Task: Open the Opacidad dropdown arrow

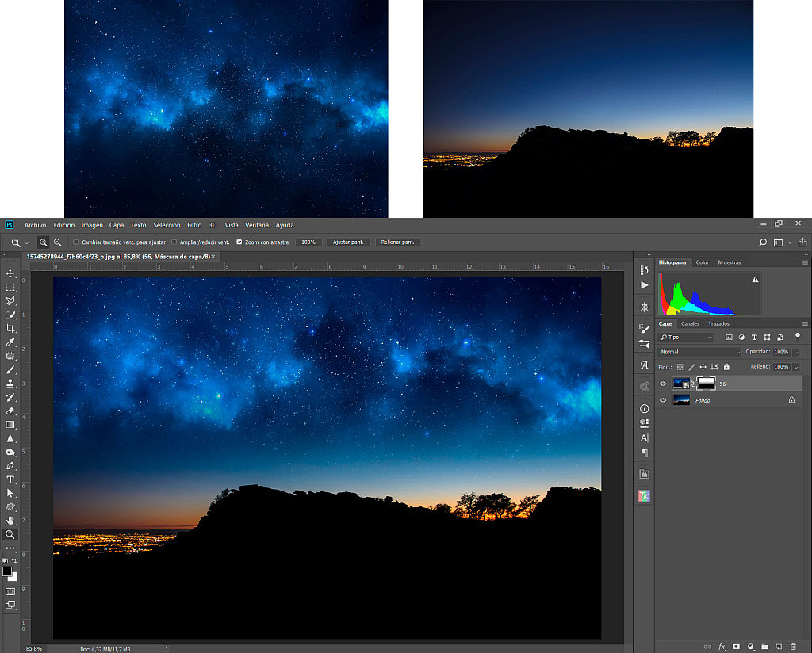Action: tap(798, 351)
